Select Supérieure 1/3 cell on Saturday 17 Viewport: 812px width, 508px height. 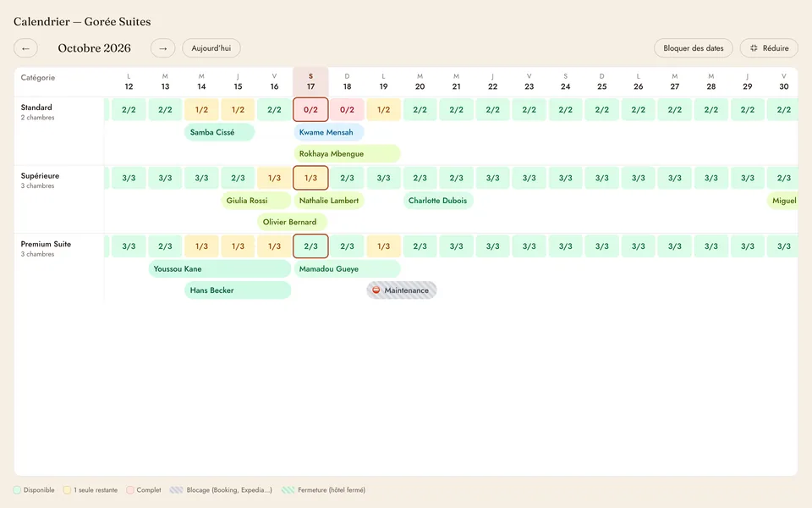[x=310, y=178]
